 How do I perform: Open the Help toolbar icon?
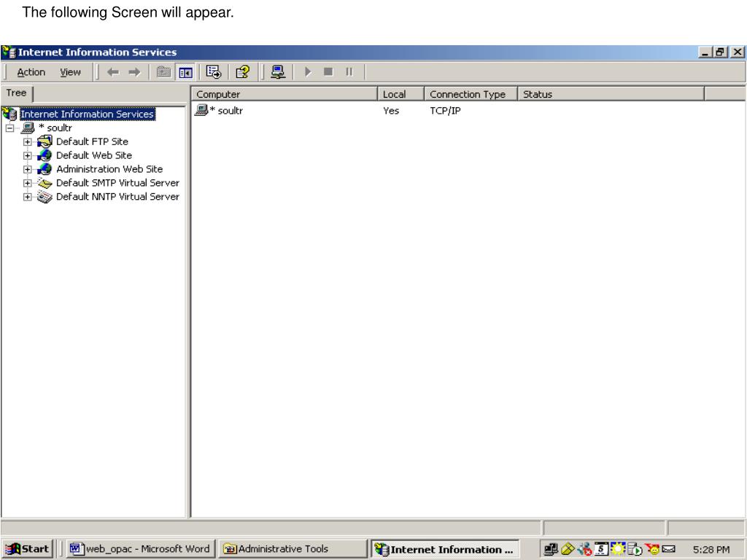[x=242, y=72]
